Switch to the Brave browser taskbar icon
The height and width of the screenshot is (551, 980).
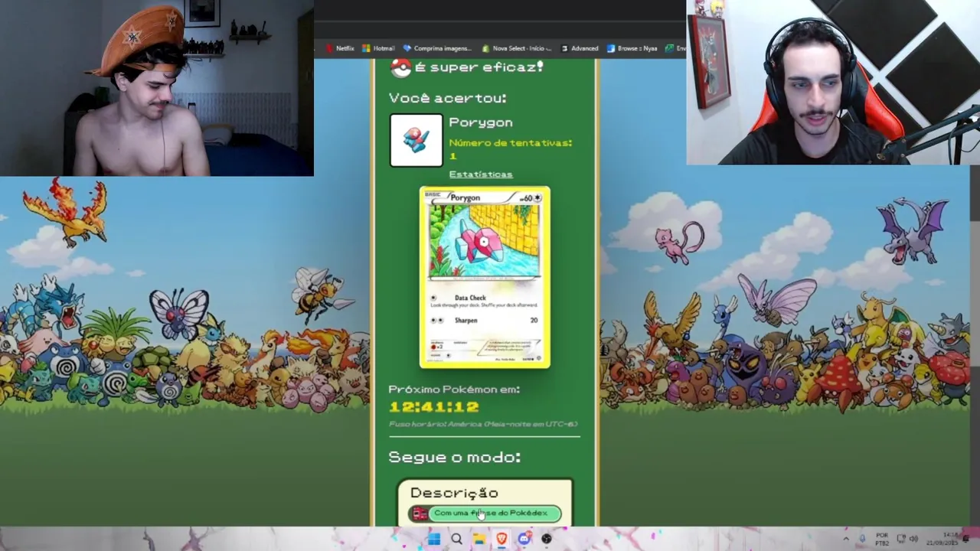click(501, 540)
